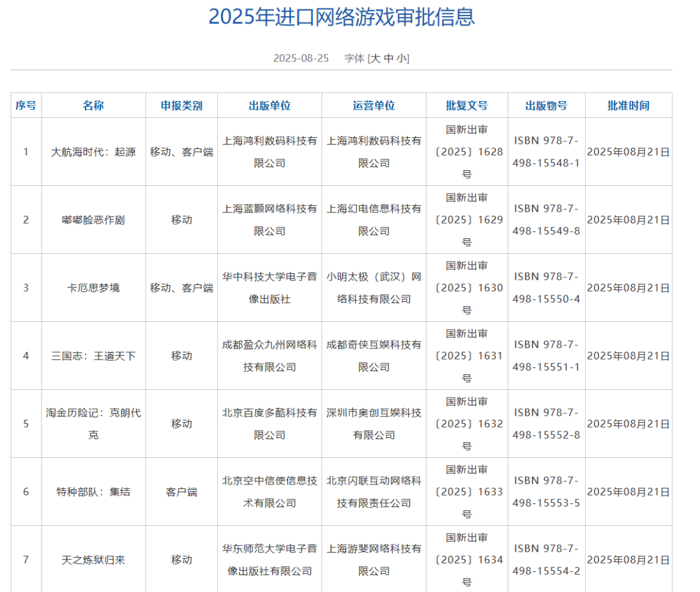700x592 pixels.
Task: Click the 批准时间 column header
Action: [629, 105]
